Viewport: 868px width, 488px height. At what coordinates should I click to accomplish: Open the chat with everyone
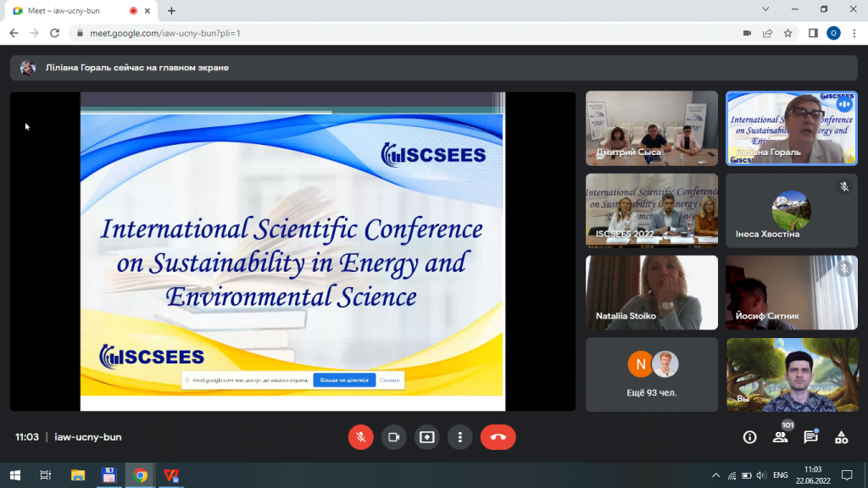point(811,437)
